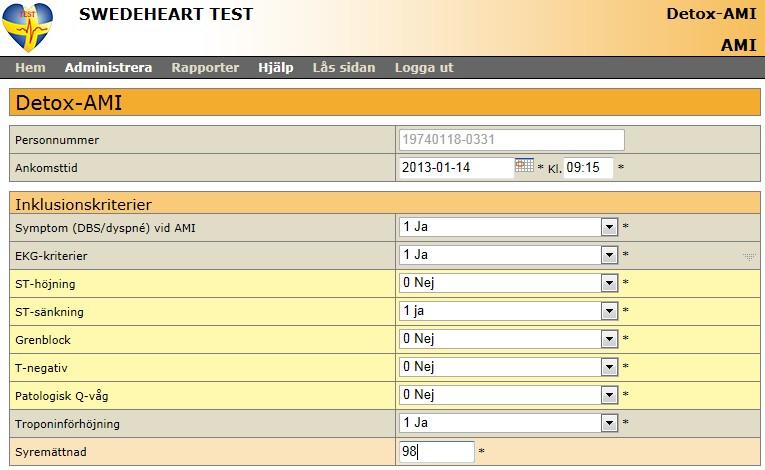This screenshot has width=765, height=470.
Task: Open the Rapporter menu
Action: point(205,67)
